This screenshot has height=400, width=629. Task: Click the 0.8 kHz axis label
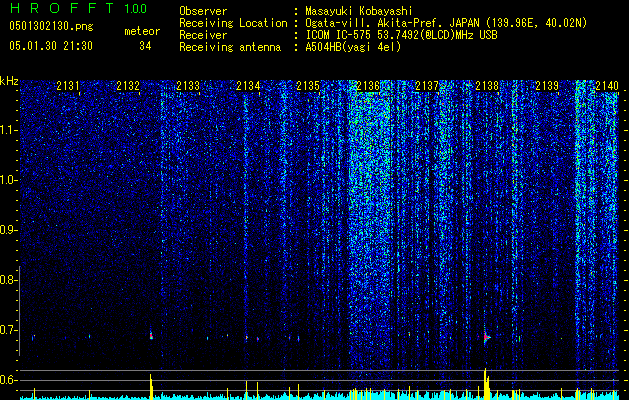9,280
